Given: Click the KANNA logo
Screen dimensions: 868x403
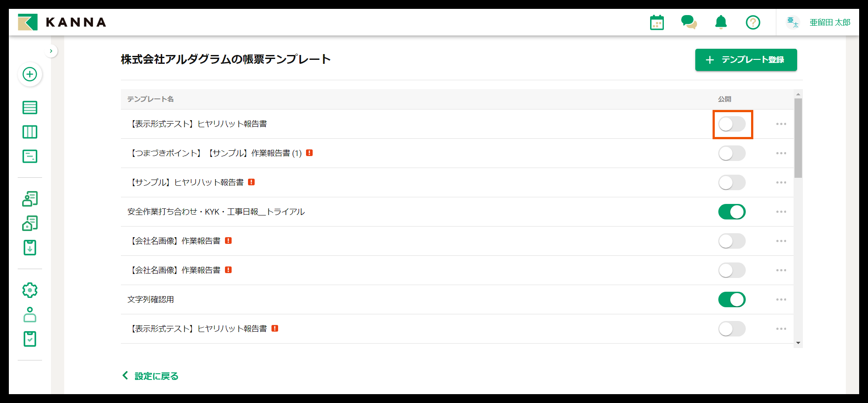Looking at the screenshot, I should click(x=62, y=22).
